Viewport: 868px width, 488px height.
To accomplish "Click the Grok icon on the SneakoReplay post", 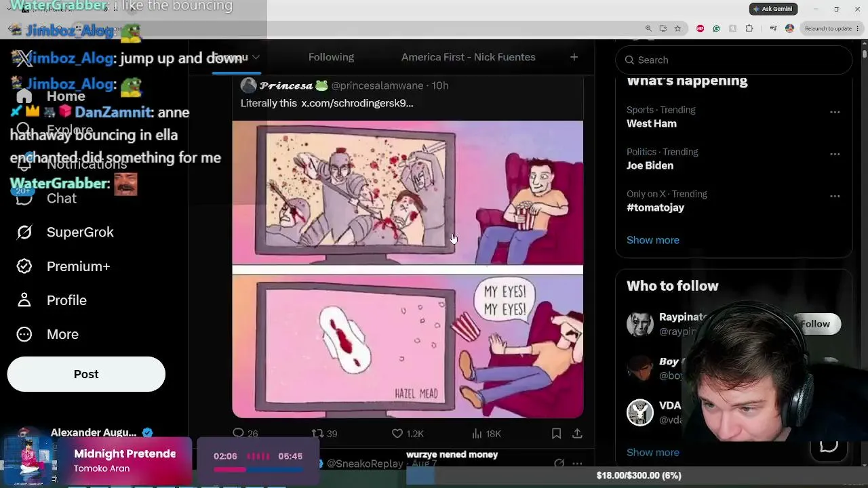I will (x=559, y=464).
